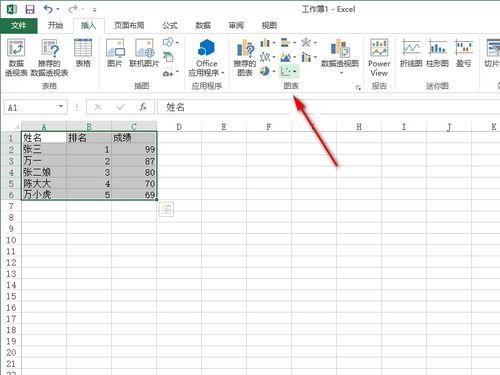This screenshot has width=500, height=375.
Task: Insert Win/Loss sparkline (盈亏)
Action: pyautogui.click(x=464, y=53)
